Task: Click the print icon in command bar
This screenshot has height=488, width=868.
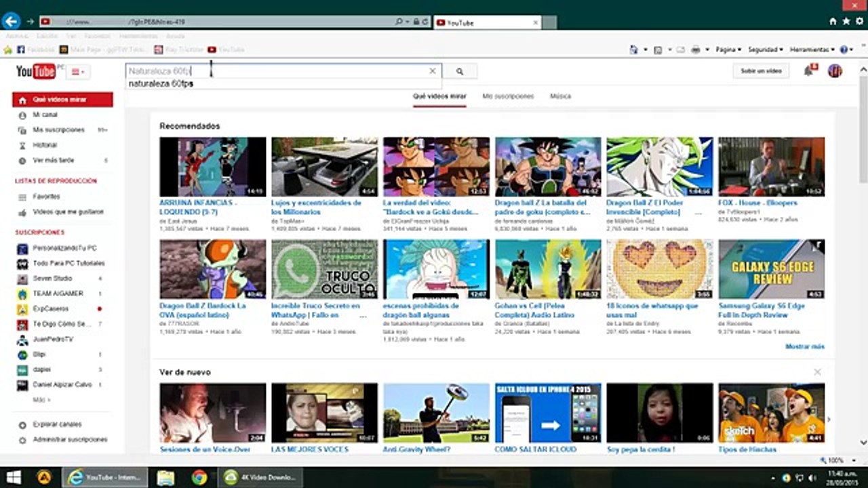Action: pos(695,49)
